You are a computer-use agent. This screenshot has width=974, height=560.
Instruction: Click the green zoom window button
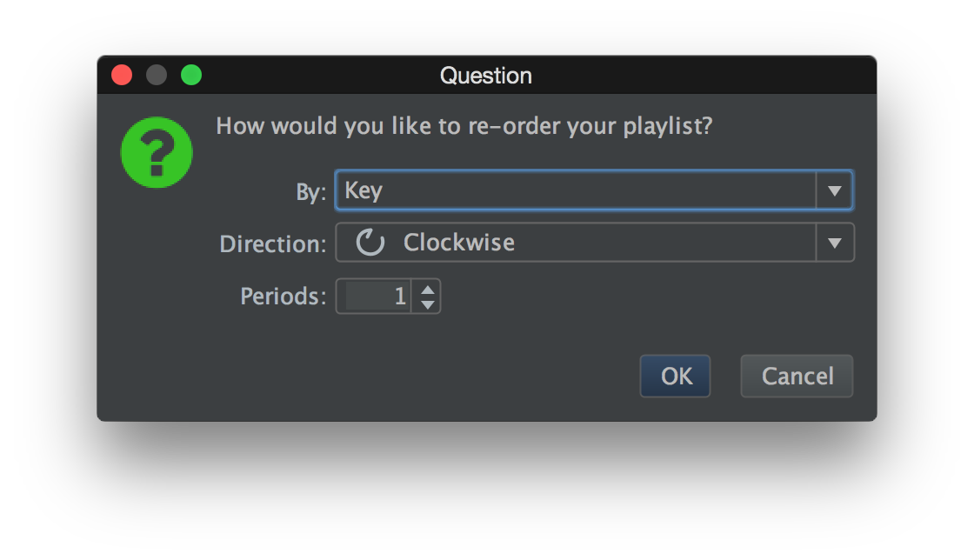(x=191, y=76)
